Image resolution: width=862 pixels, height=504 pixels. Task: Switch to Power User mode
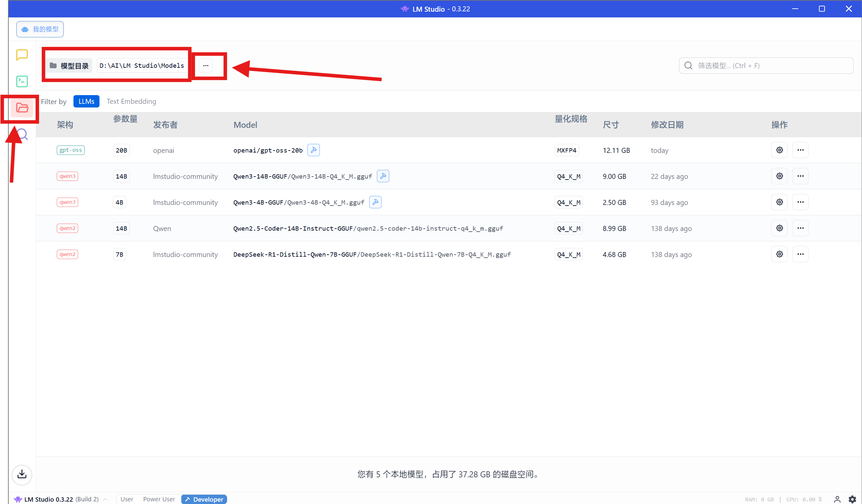[159, 499]
